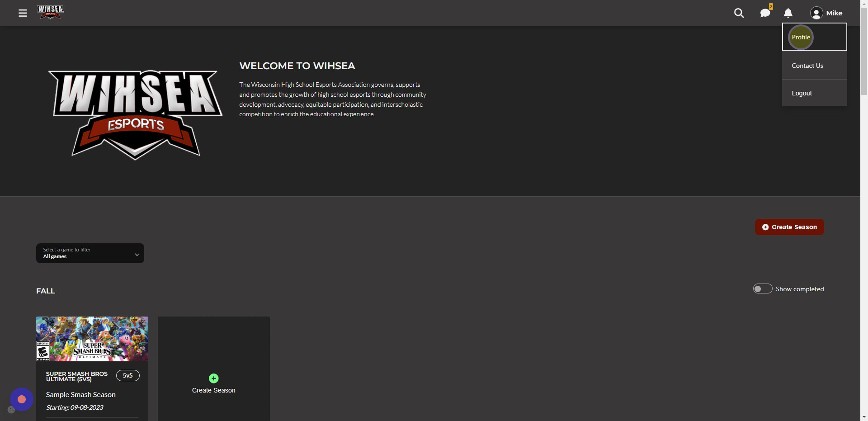Click the large WIHSEA Esports banner logo
This screenshot has height=421, width=868.
point(136,115)
